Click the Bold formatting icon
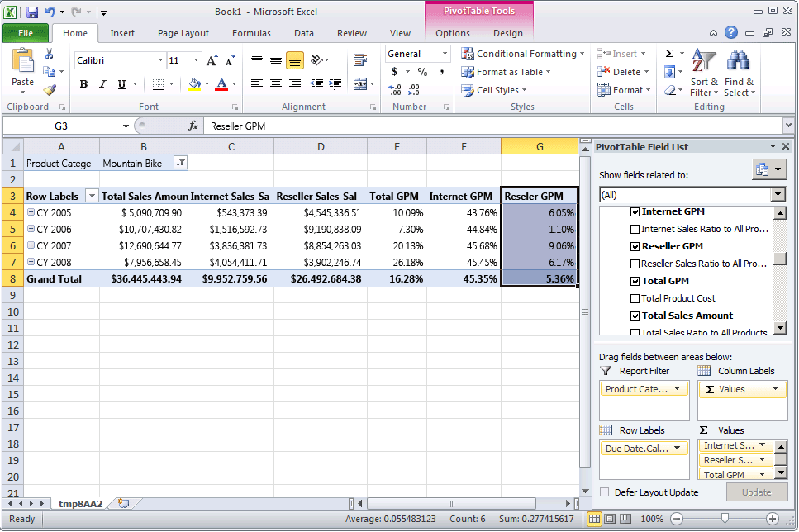The image size is (799, 532). pos(83,84)
